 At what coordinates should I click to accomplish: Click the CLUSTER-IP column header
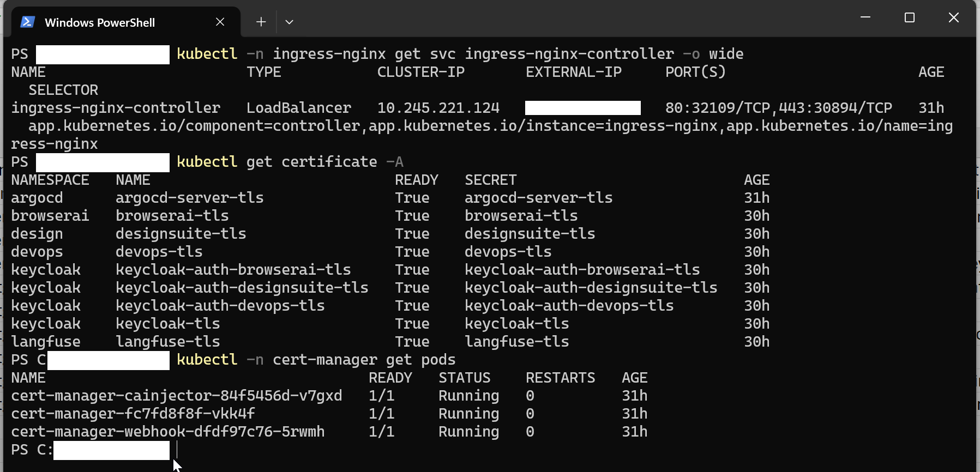[421, 72]
